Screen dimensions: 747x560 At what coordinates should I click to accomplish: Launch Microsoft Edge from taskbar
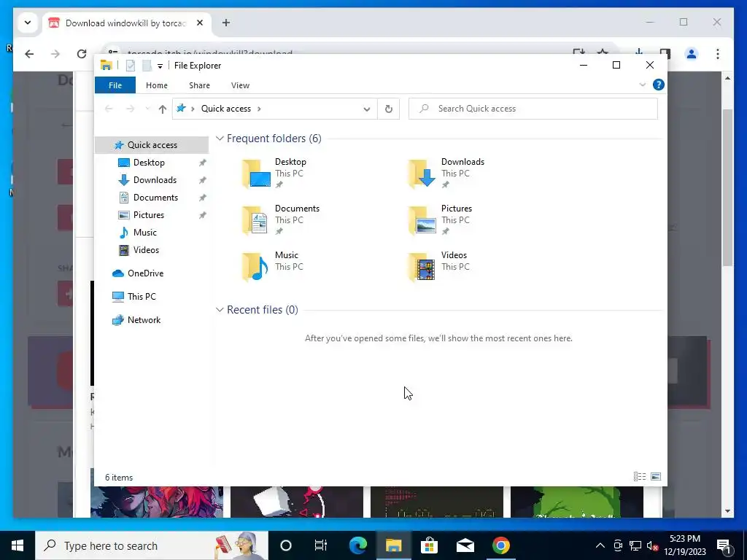tap(357, 545)
